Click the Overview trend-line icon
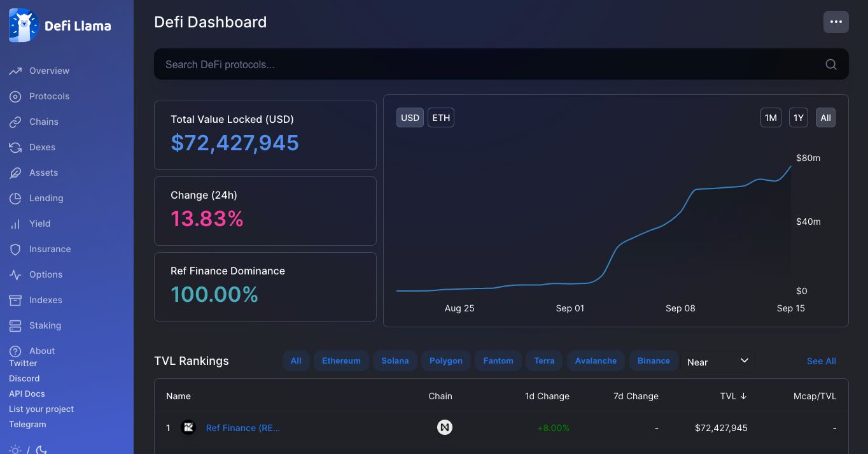The width and height of the screenshot is (868, 454). click(15, 71)
